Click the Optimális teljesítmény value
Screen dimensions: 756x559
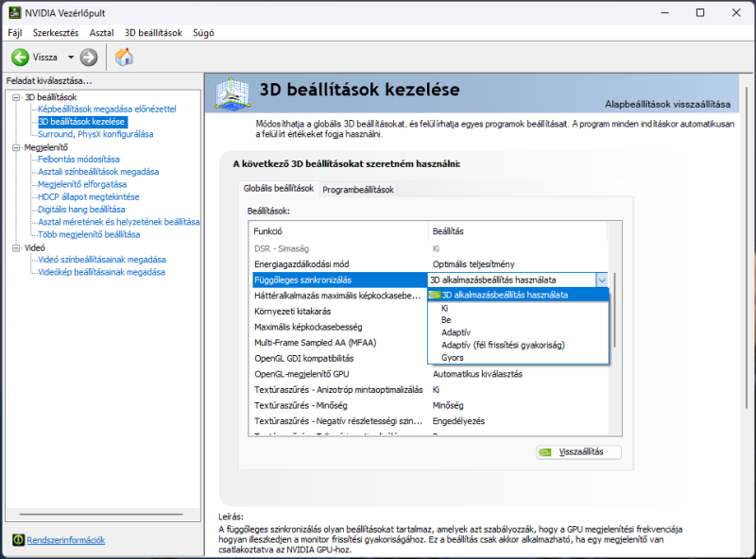coord(473,264)
